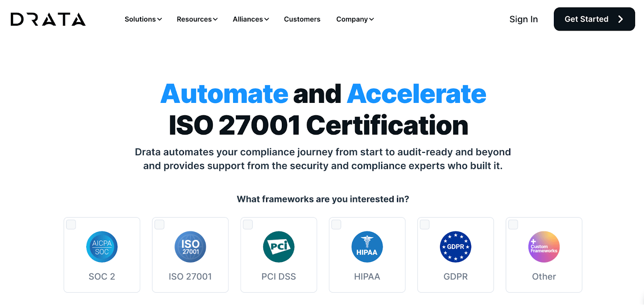Select the SOC 2 label text
The image size is (644, 305).
(102, 276)
